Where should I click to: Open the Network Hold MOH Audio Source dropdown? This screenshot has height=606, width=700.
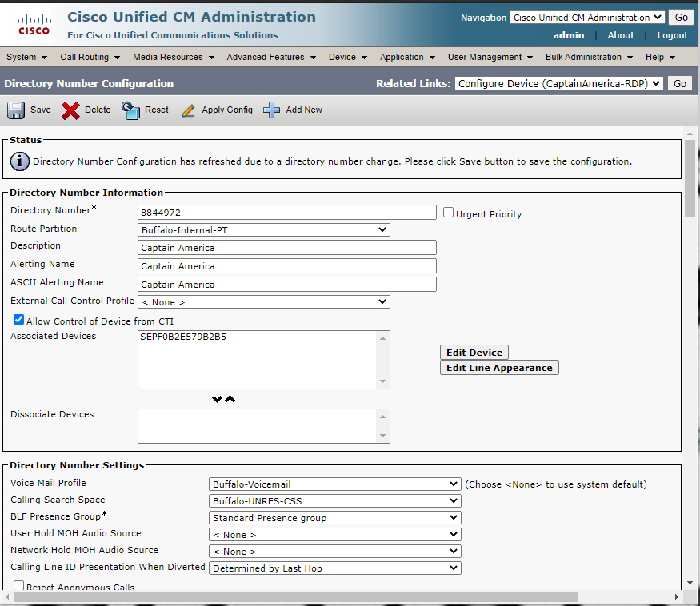pyautogui.click(x=335, y=552)
